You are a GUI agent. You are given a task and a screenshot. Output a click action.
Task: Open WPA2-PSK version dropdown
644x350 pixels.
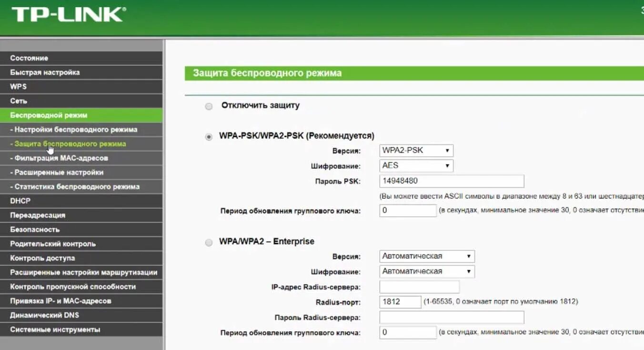(x=416, y=150)
